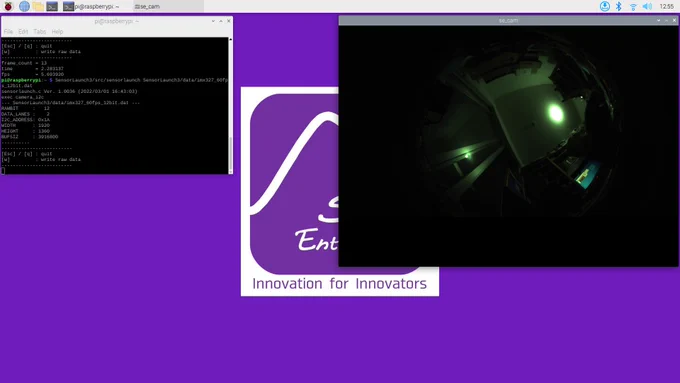Viewport: 680px width, 383px height.
Task: Click the "WIDTH : 1920" terminal line
Action: (26, 125)
